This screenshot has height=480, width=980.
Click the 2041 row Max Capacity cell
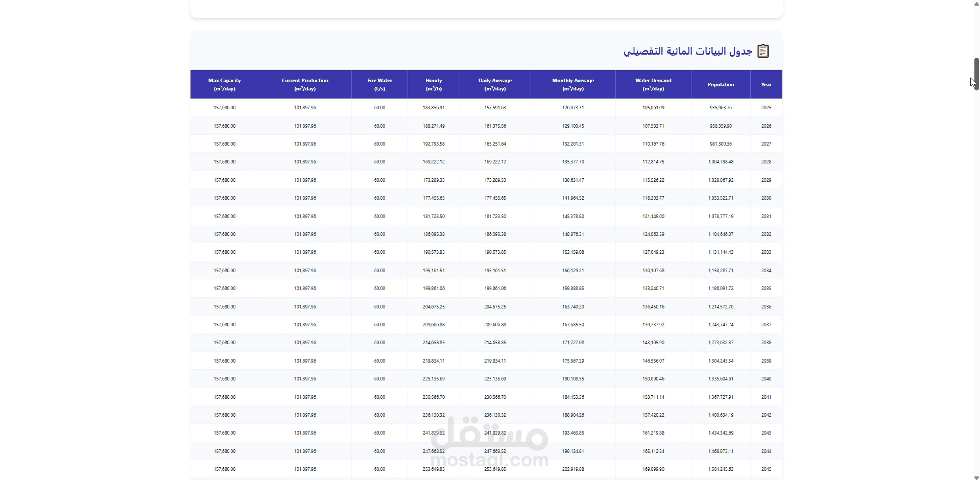[x=224, y=397]
